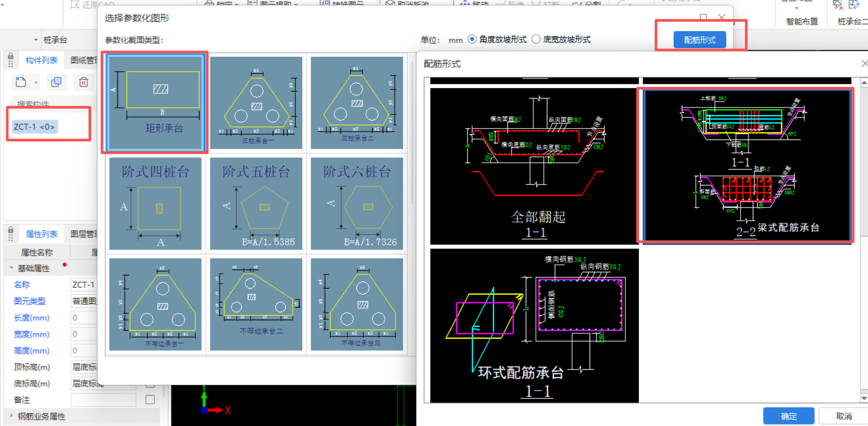The image size is (868, 426).
Task: Click the 名称 value field ZCT-1
Action: pos(84,284)
